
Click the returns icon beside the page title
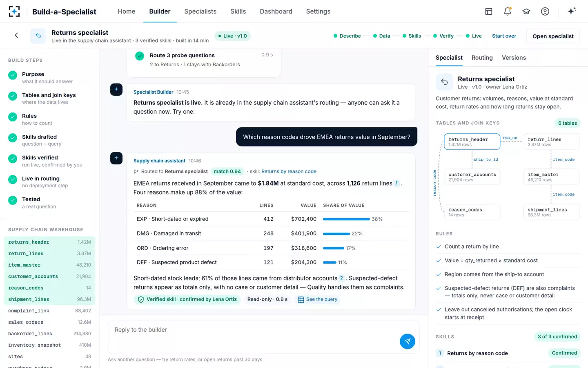click(38, 36)
